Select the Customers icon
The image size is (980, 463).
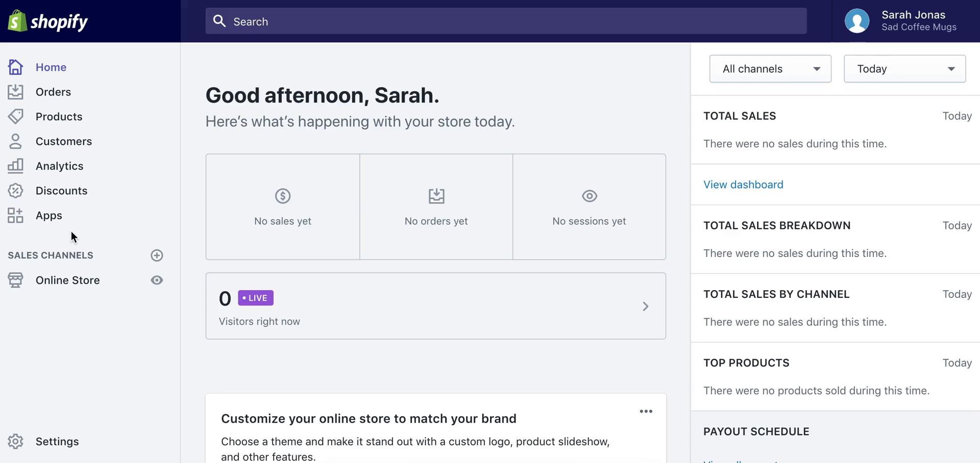pyautogui.click(x=15, y=141)
